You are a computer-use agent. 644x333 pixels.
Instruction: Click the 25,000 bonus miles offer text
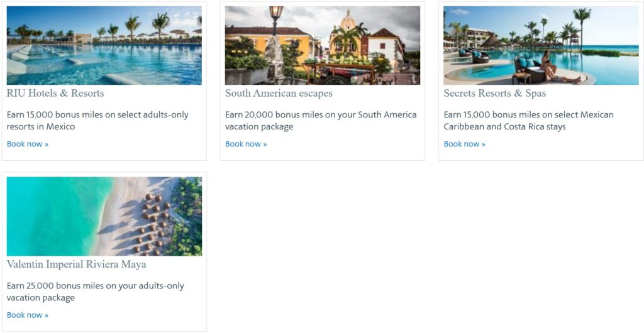[95, 292]
